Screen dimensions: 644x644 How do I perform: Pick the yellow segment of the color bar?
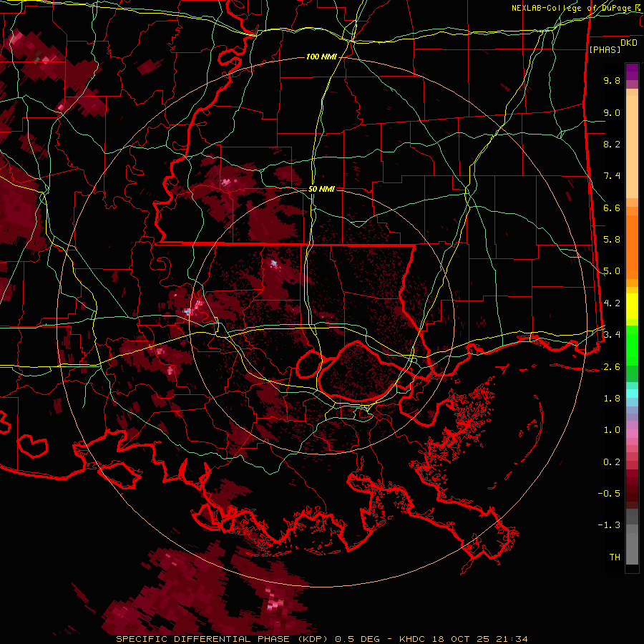tap(632, 306)
